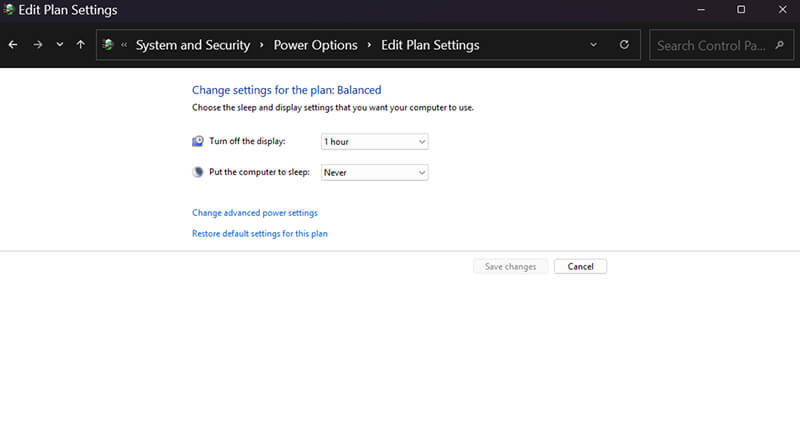The image size is (800, 448).
Task: Open recent locations dropdown arrow
Action: [60, 45]
